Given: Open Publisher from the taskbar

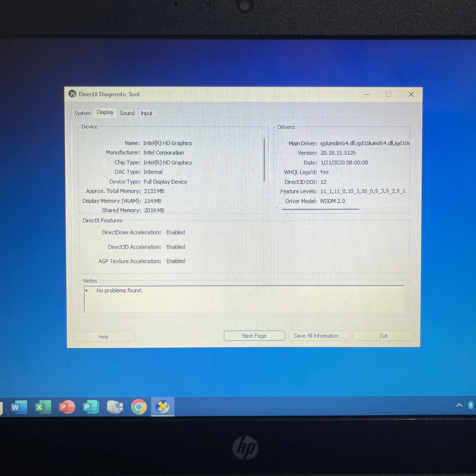Looking at the screenshot, I should (90, 407).
